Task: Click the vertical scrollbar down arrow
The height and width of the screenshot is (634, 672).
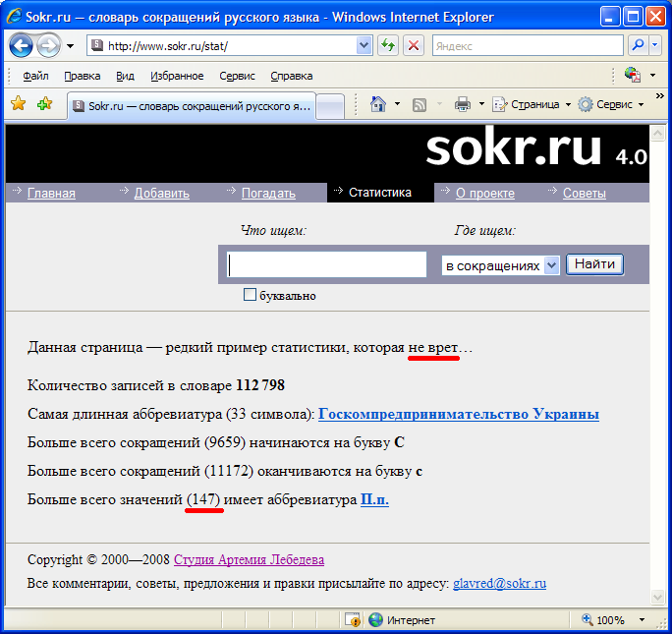Action: click(657, 597)
